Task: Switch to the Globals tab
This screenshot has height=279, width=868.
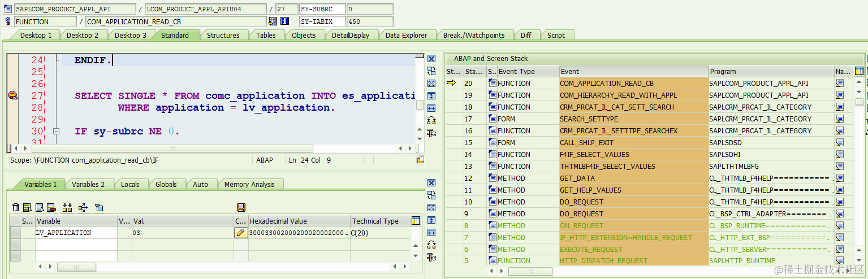Action: pyautogui.click(x=166, y=184)
